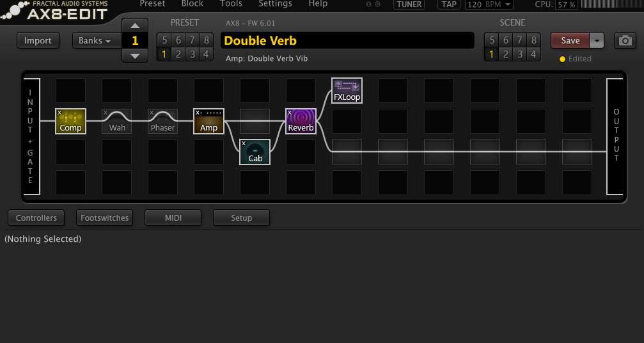Screen dimensions: 644x343
Task: Switch to scene 2
Action: 506,54
